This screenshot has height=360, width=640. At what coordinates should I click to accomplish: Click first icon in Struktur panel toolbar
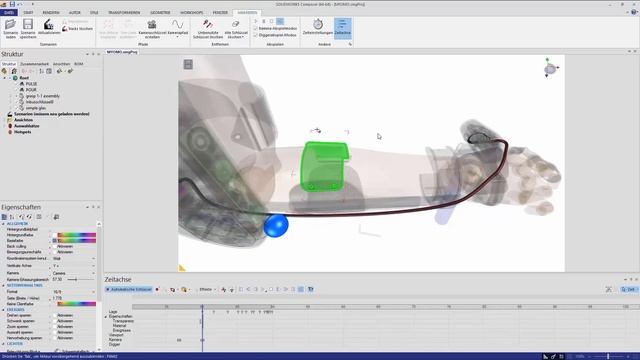click(4, 71)
